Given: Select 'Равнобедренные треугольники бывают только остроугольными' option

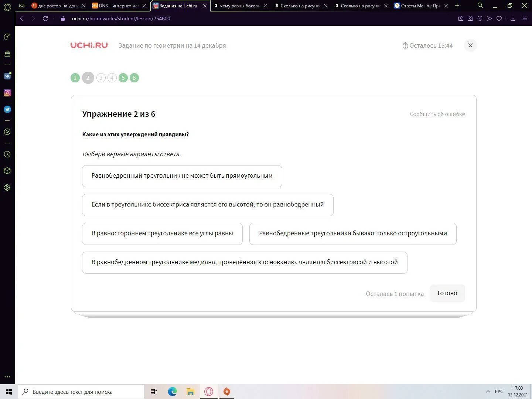Looking at the screenshot, I should 353,234.
